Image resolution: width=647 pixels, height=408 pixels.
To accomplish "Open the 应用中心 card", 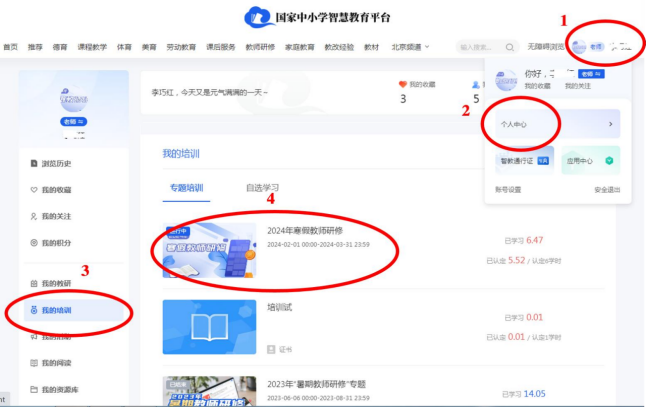I will coord(590,160).
